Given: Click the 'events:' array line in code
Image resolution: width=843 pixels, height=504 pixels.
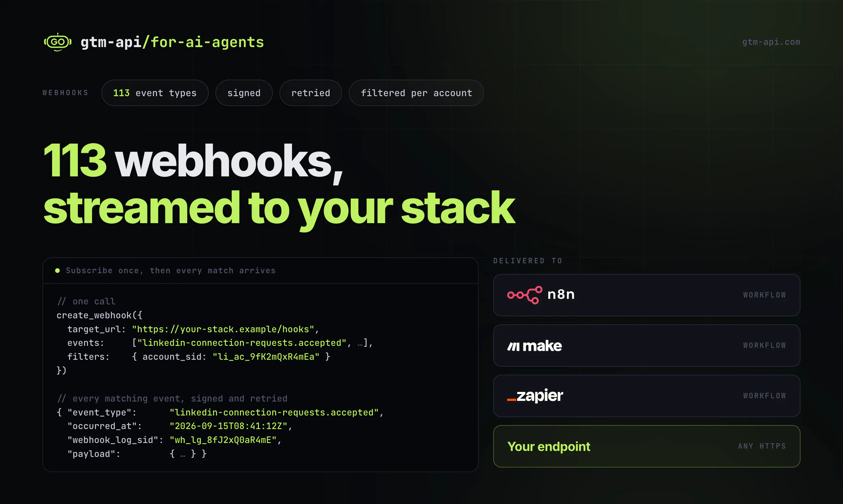Looking at the screenshot, I should [x=220, y=343].
